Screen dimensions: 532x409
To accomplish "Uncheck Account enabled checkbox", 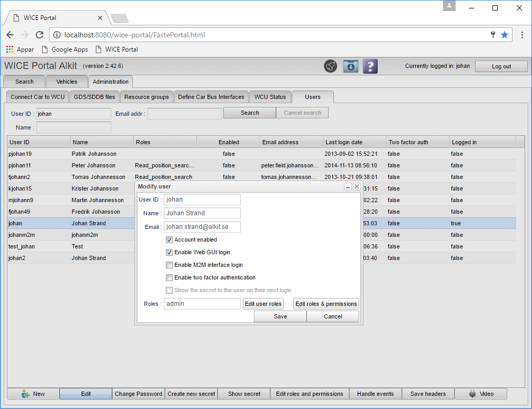I will coord(169,240).
